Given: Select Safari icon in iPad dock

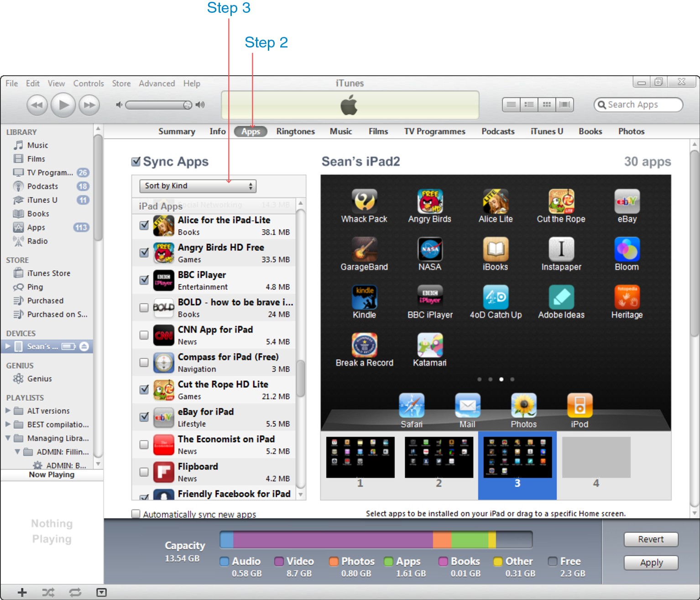Looking at the screenshot, I should click(x=412, y=405).
